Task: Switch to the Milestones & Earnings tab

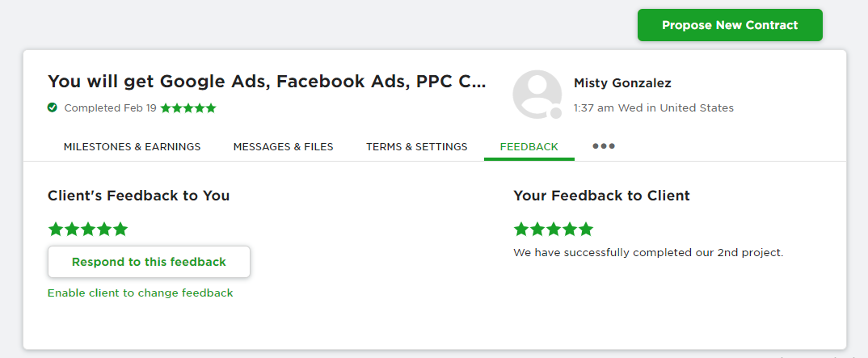Action: [x=132, y=146]
